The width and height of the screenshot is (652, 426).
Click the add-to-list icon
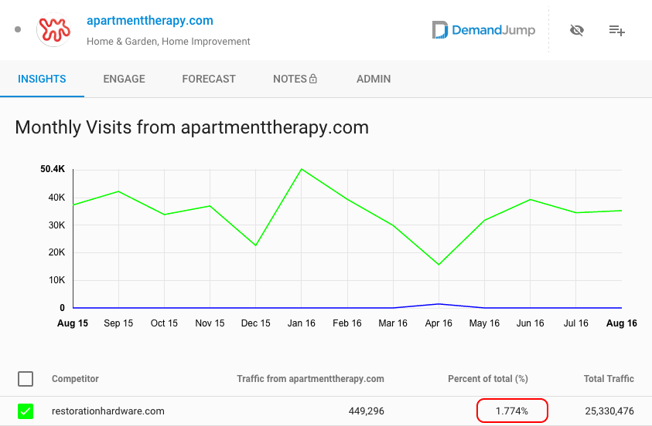tap(617, 30)
